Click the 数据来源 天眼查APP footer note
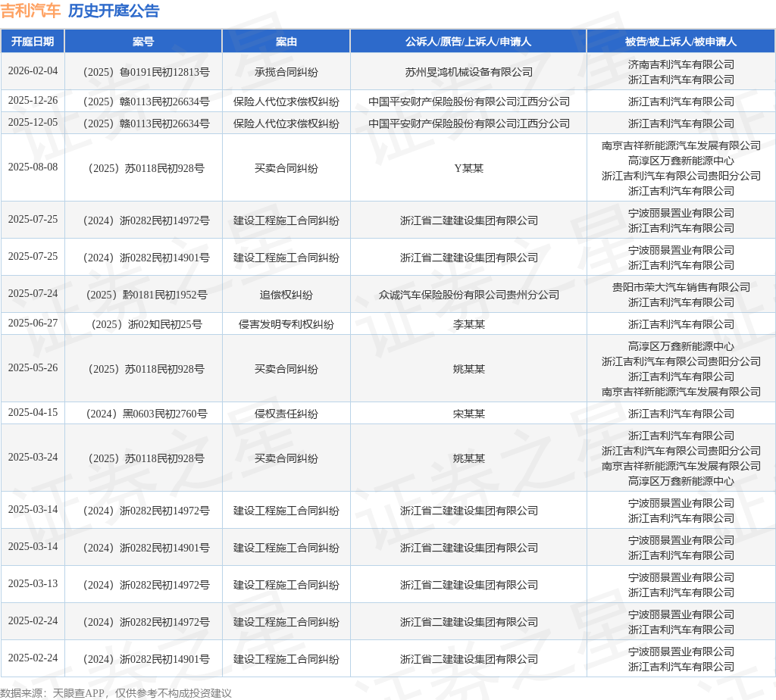The width and height of the screenshot is (776, 700). pyautogui.click(x=116, y=693)
